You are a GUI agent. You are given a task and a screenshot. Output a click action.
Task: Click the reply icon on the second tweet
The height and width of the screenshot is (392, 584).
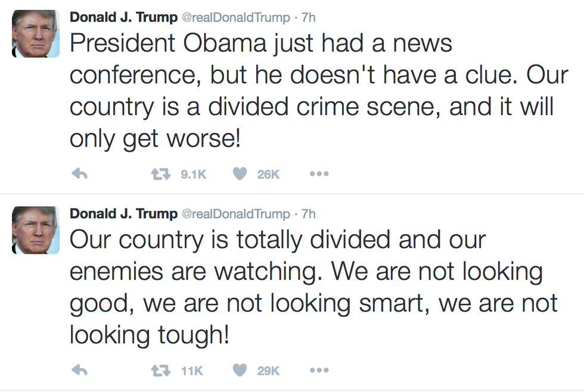pos(79,371)
